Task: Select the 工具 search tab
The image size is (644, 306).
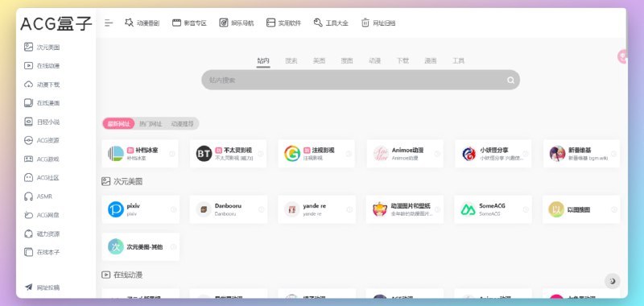Action: coord(458,60)
